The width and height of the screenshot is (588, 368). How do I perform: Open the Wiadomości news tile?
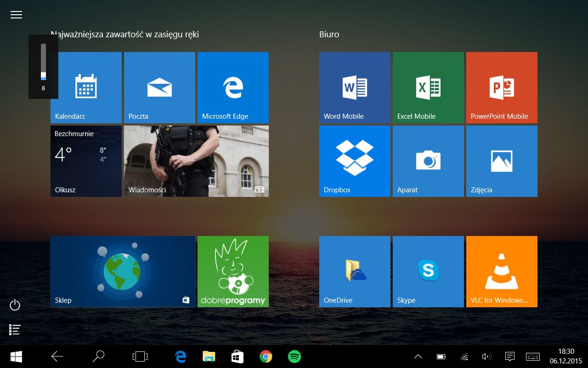[196, 161]
